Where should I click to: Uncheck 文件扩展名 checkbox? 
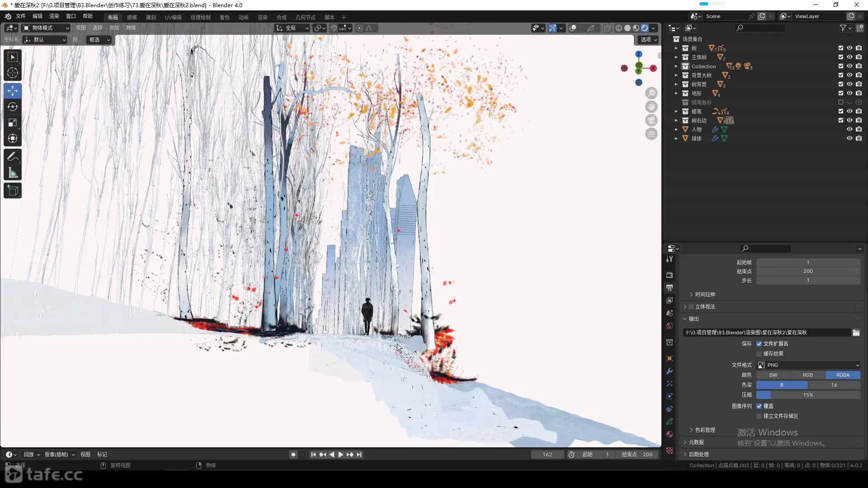[x=759, y=344]
